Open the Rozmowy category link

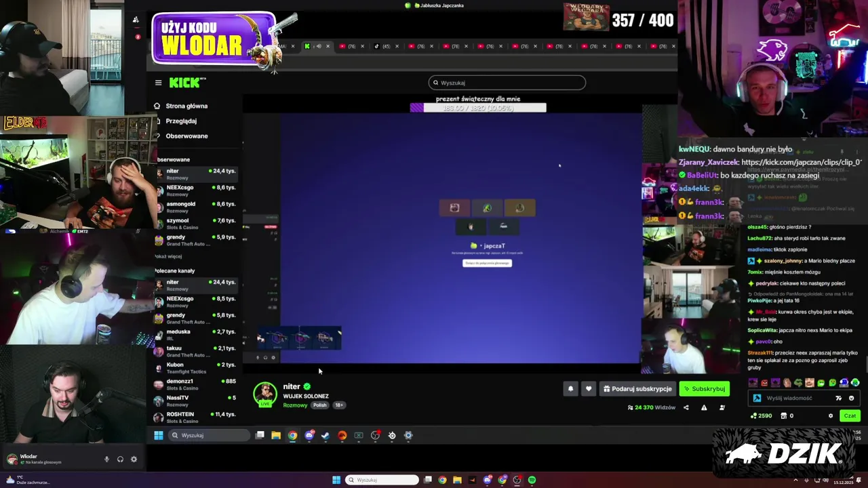(x=295, y=405)
